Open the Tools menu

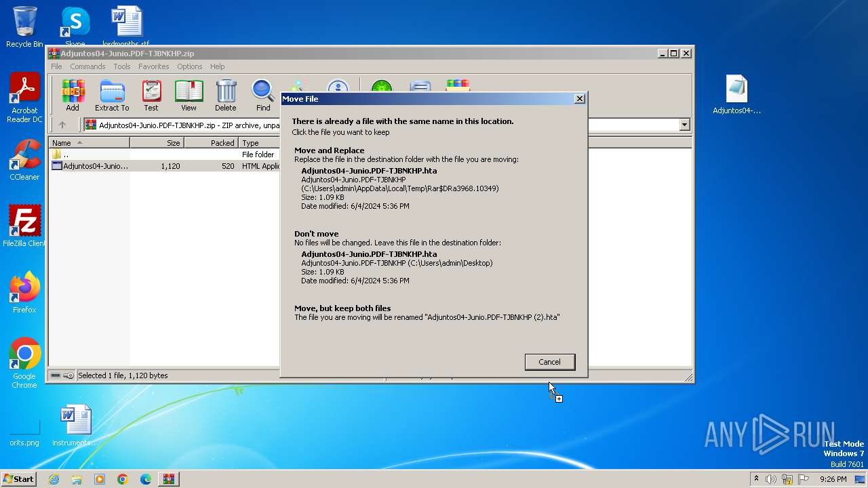(122, 66)
